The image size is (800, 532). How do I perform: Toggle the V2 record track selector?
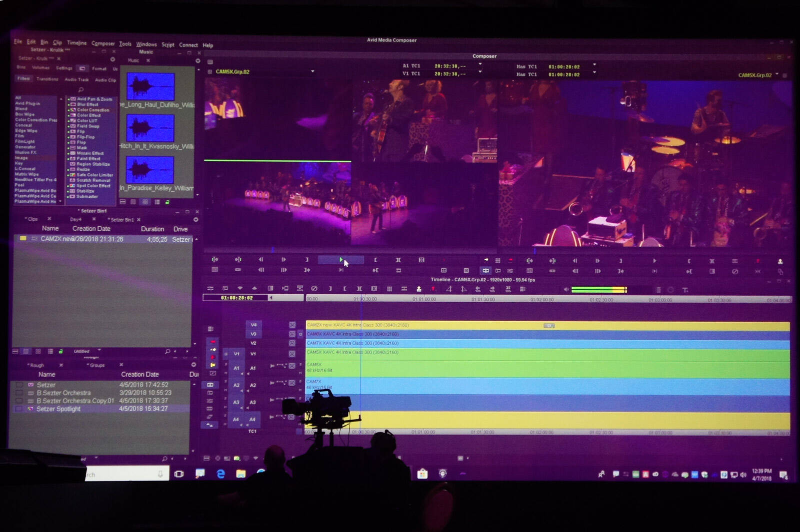pyautogui.click(x=253, y=343)
